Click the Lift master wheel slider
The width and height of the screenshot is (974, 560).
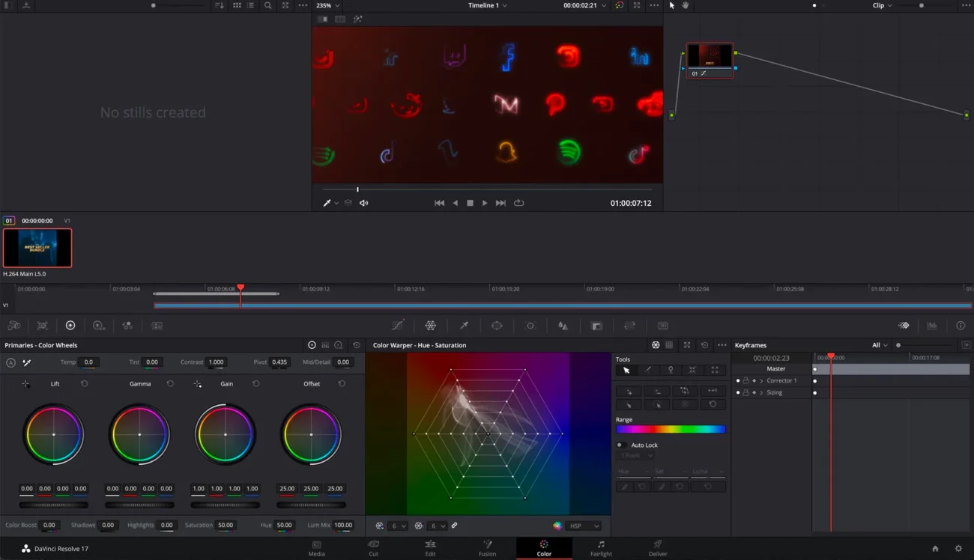click(53, 505)
